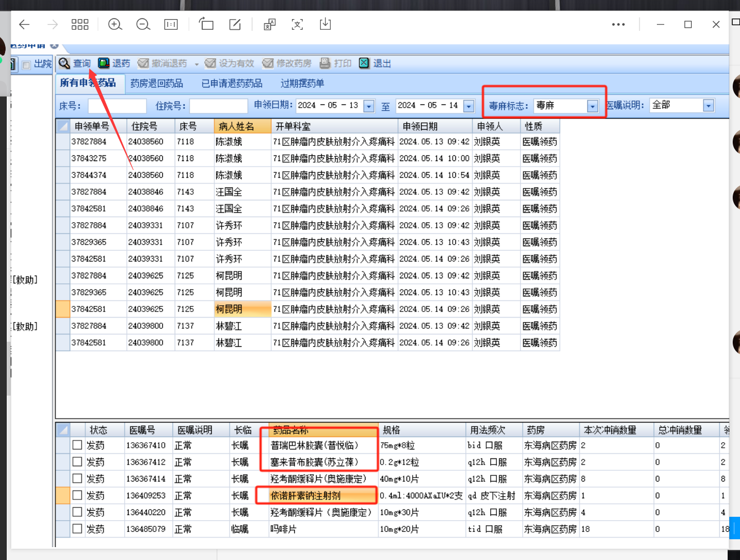Viewport: 740px width, 560px height.
Task: Check the box for 依诺肝素钠注射剂 row
Action: coord(77,495)
